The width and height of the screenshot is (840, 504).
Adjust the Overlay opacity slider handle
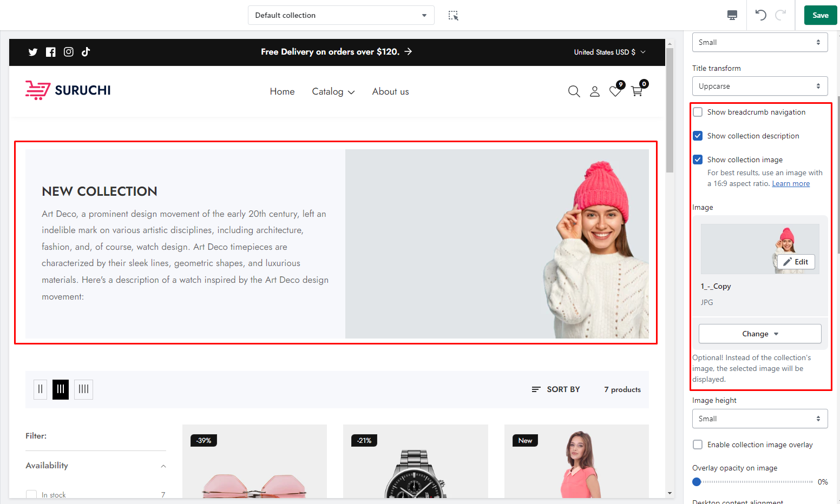[697, 482]
